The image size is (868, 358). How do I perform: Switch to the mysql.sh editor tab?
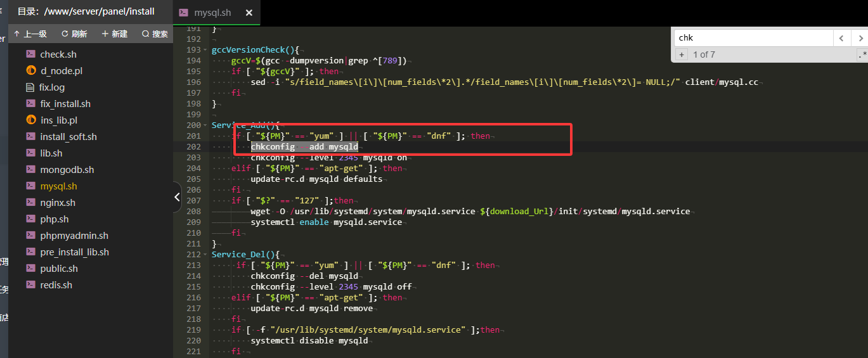pyautogui.click(x=212, y=13)
